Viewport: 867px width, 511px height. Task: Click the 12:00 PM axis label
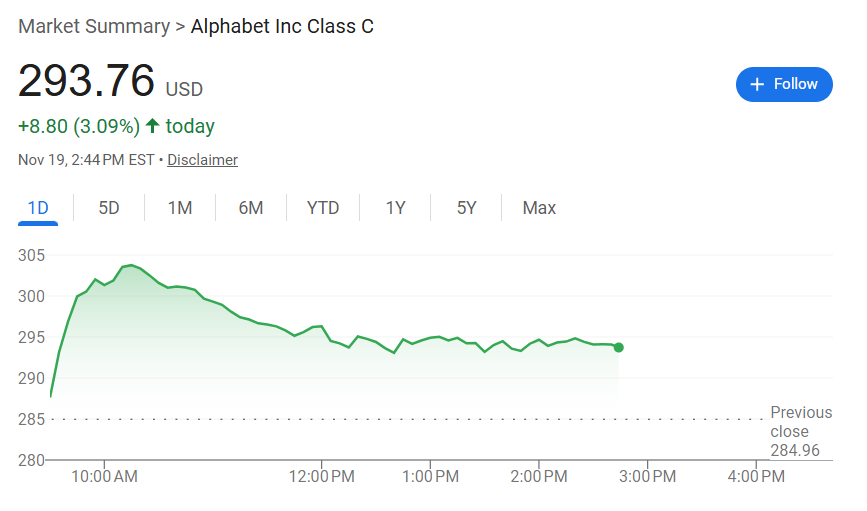click(x=322, y=477)
